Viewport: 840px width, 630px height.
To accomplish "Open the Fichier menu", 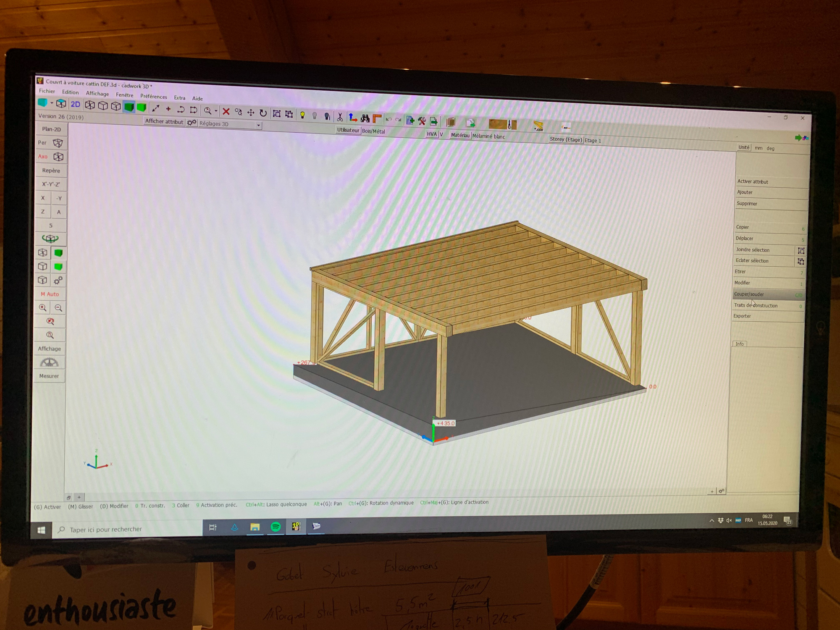I will coord(47,91).
